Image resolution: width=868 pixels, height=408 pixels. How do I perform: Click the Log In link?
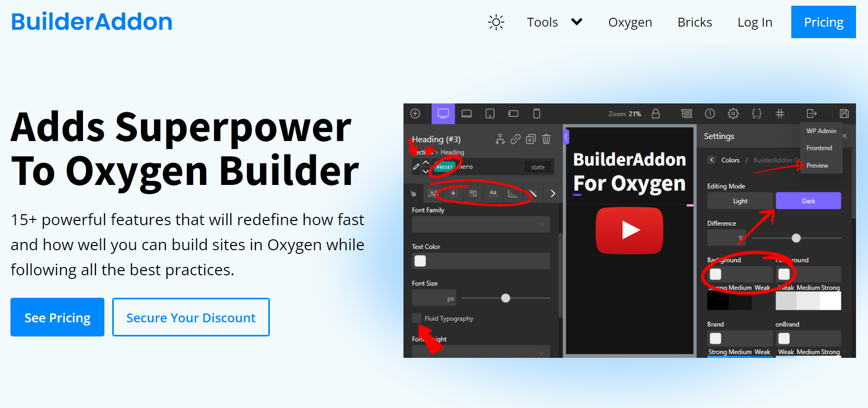click(754, 22)
